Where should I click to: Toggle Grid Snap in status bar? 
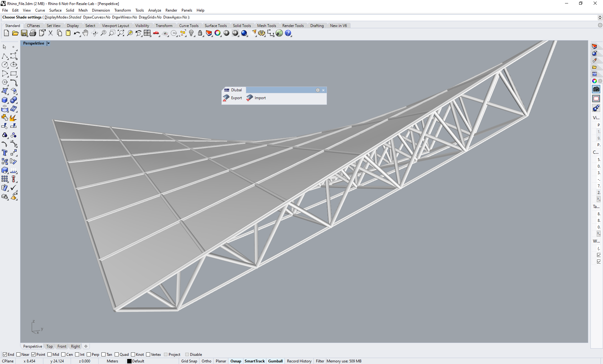pyautogui.click(x=189, y=361)
